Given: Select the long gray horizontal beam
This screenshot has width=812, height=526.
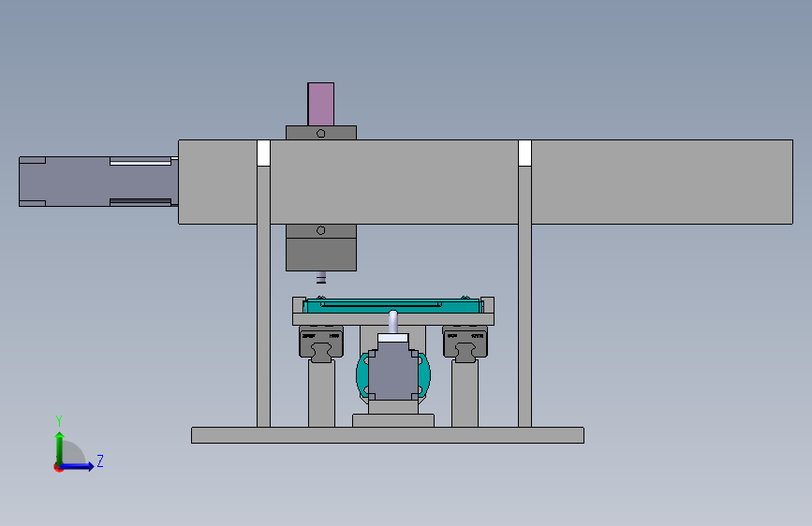Looking at the screenshot, I should 485,182.
